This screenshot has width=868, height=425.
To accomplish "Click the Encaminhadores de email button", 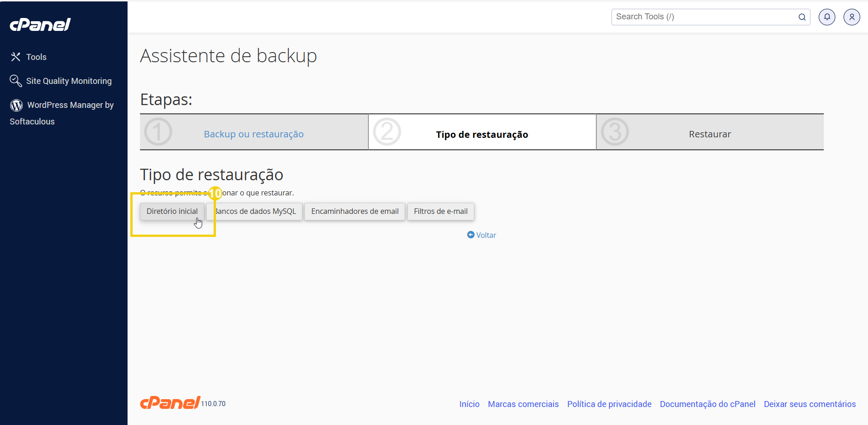I will [x=355, y=211].
